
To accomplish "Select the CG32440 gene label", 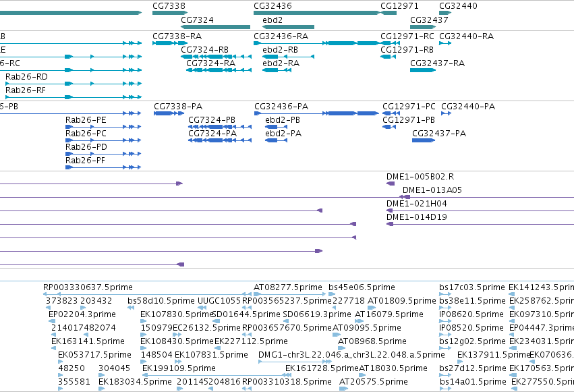I will (458, 6).
